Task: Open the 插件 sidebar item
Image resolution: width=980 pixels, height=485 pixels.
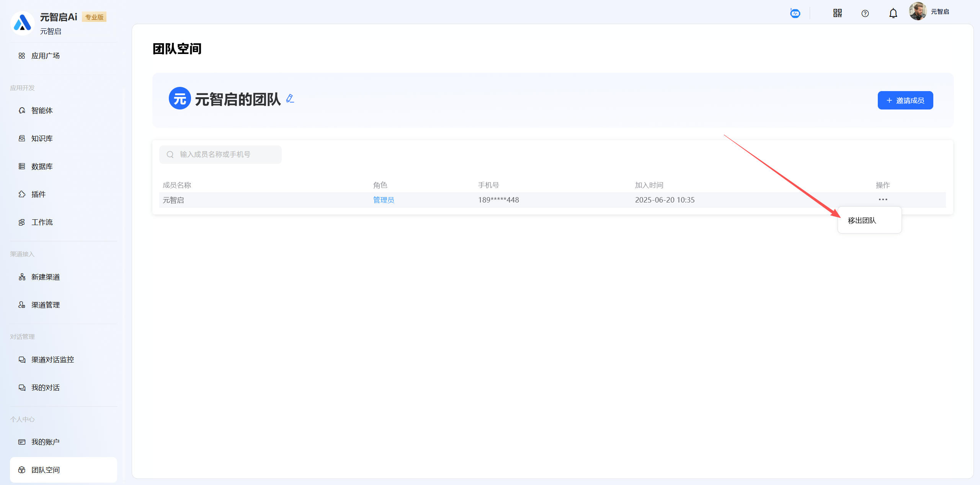Action: click(x=38, y=194)
